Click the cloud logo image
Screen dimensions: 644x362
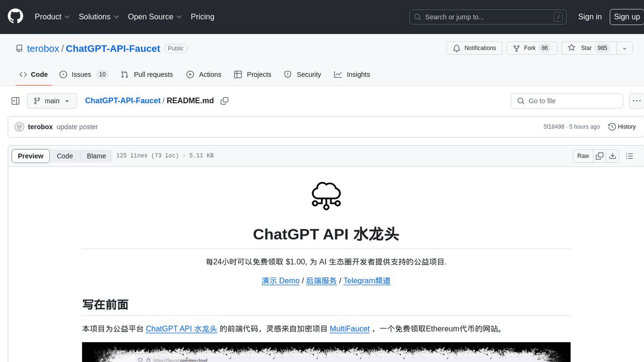(326, 196)
